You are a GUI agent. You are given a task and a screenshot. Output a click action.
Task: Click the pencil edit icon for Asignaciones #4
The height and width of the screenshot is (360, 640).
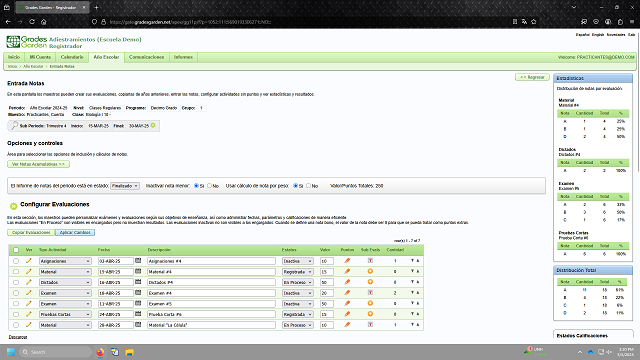pos(29,261)
